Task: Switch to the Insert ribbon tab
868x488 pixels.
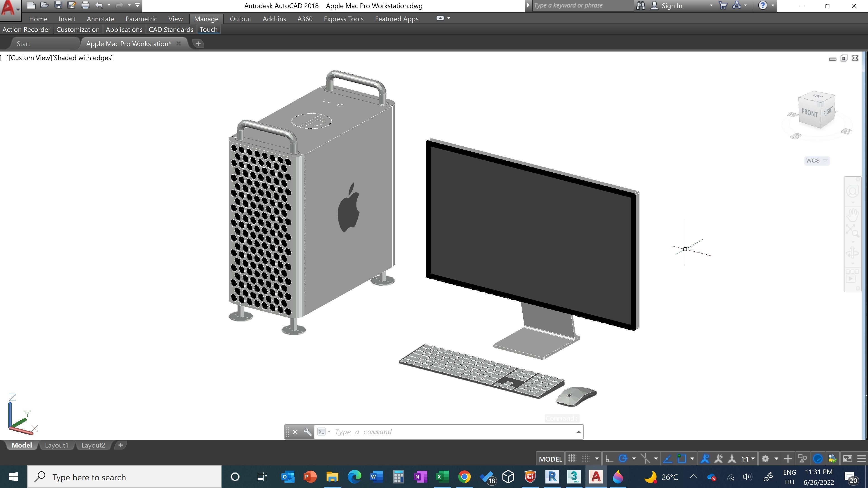Action: coord(67,19)
